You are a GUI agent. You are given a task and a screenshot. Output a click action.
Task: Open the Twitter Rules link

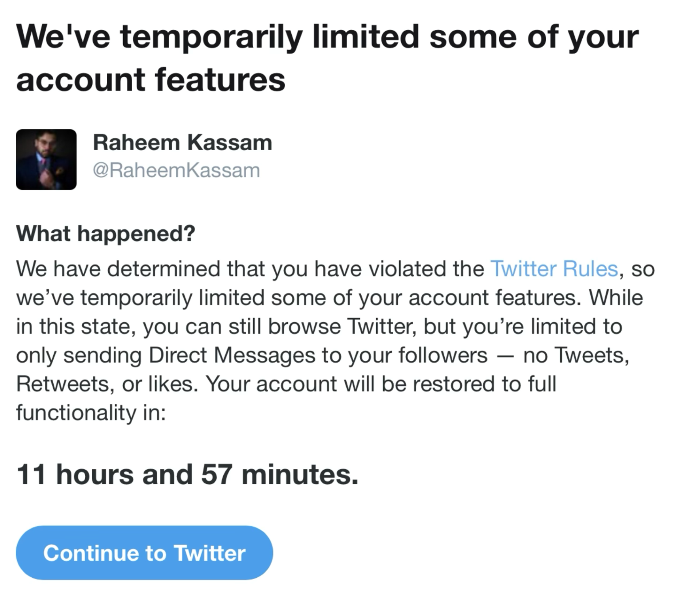[x=554, y=269]
